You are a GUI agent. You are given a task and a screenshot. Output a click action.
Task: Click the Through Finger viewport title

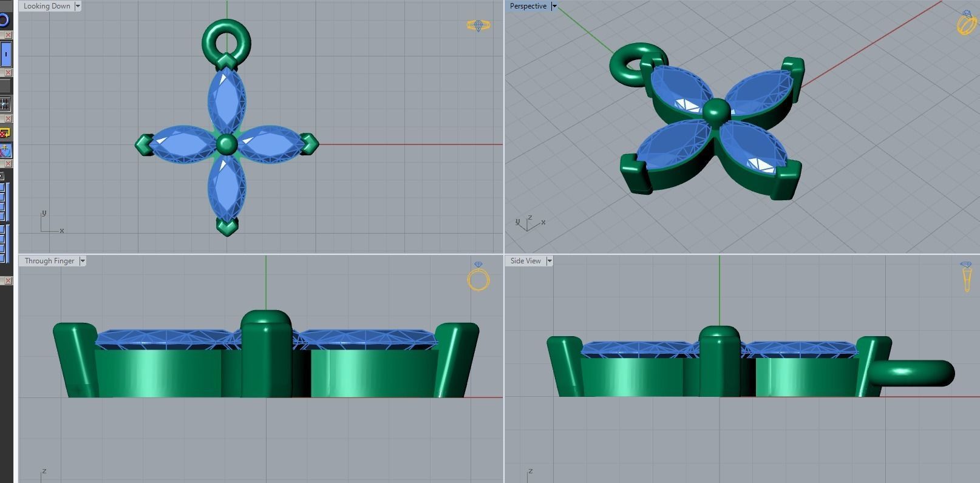click(49, 261)
